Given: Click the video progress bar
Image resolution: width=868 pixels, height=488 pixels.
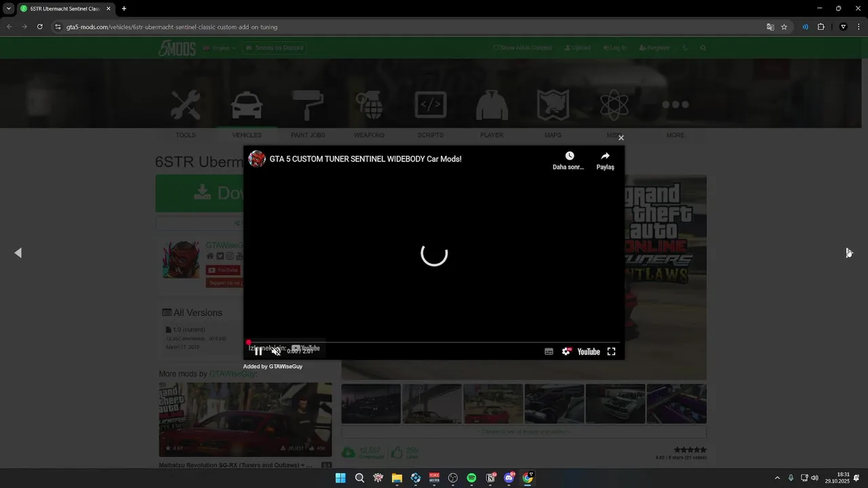Looking at the screenshot, I should pyautogui.click(x=434, y=342).
